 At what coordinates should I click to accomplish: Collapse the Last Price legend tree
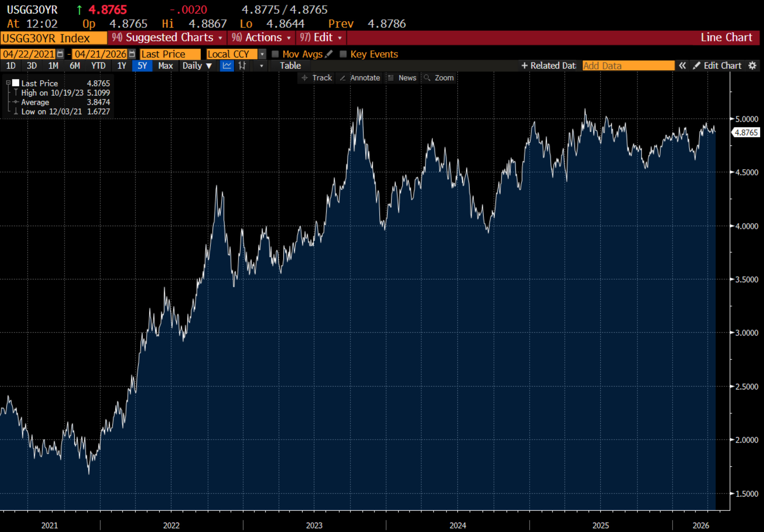coord(8,83)
